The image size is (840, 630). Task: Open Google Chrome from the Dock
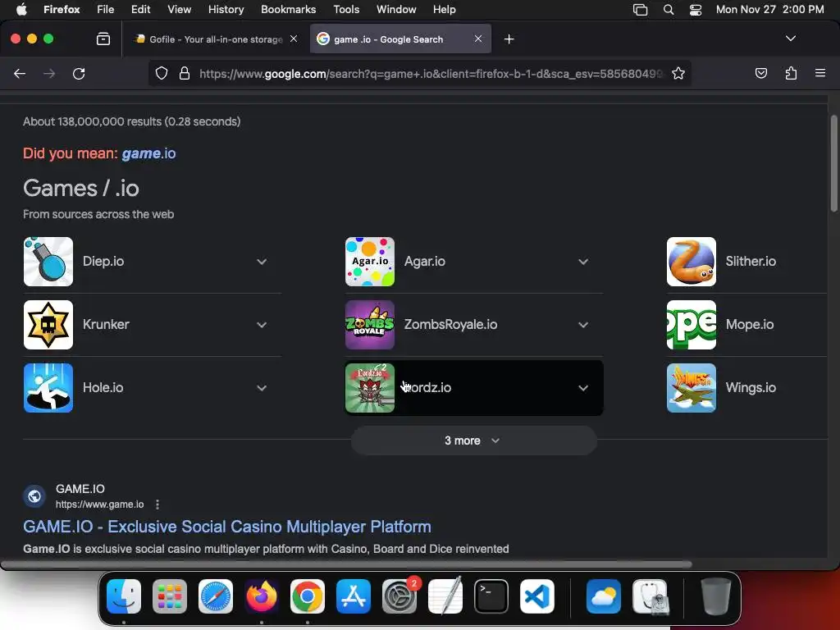[308, 596]
